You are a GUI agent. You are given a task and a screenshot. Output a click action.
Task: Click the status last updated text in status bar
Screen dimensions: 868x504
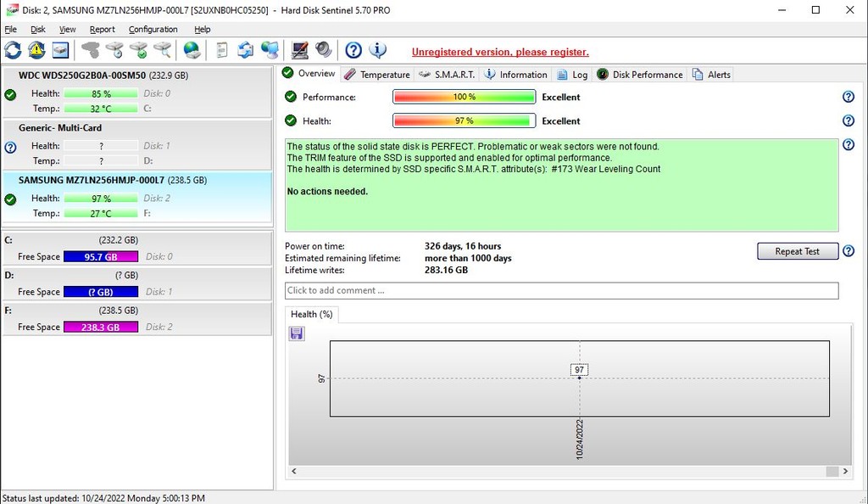pos(103,498)
